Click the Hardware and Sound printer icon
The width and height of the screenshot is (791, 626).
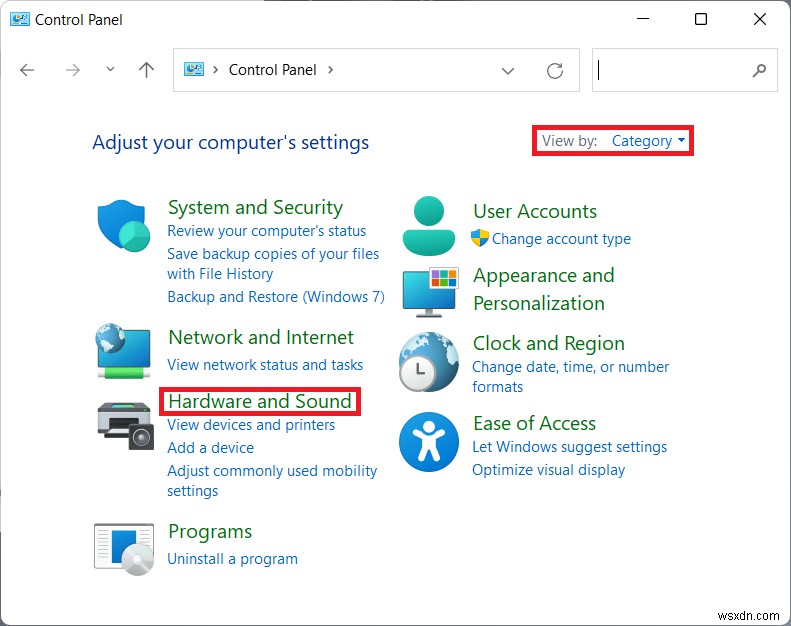coord(125,424)
